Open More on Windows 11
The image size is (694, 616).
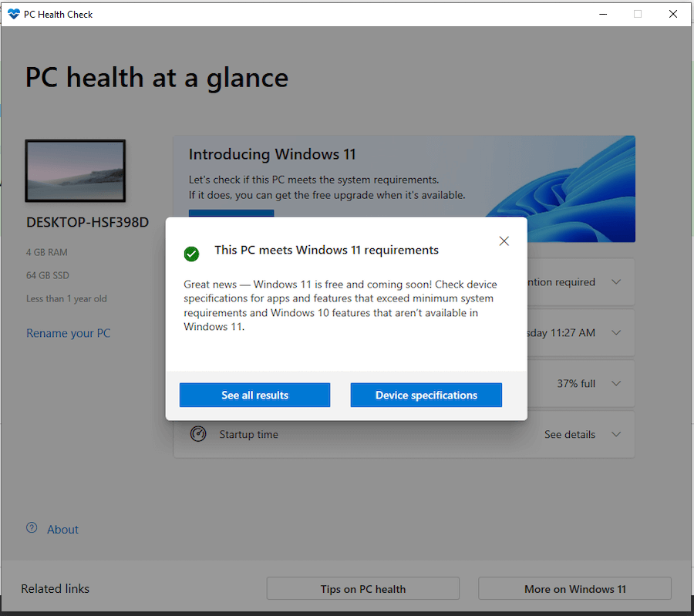click(574, 588)
